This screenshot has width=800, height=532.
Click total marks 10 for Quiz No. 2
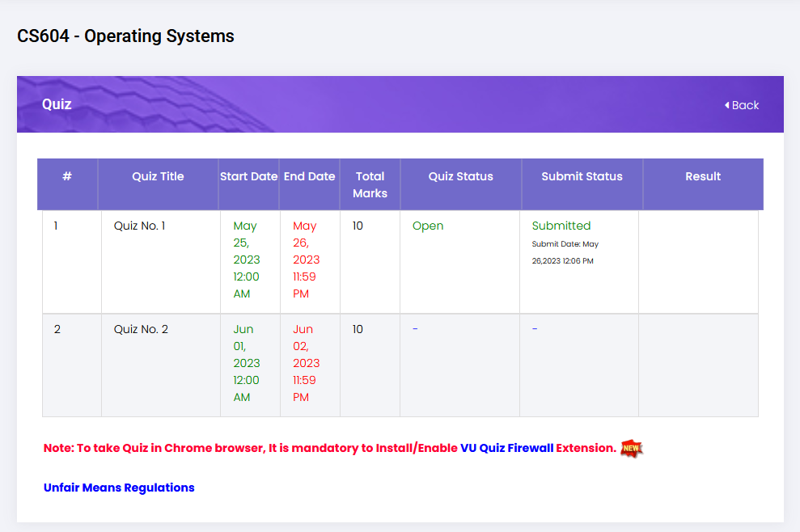358,330
